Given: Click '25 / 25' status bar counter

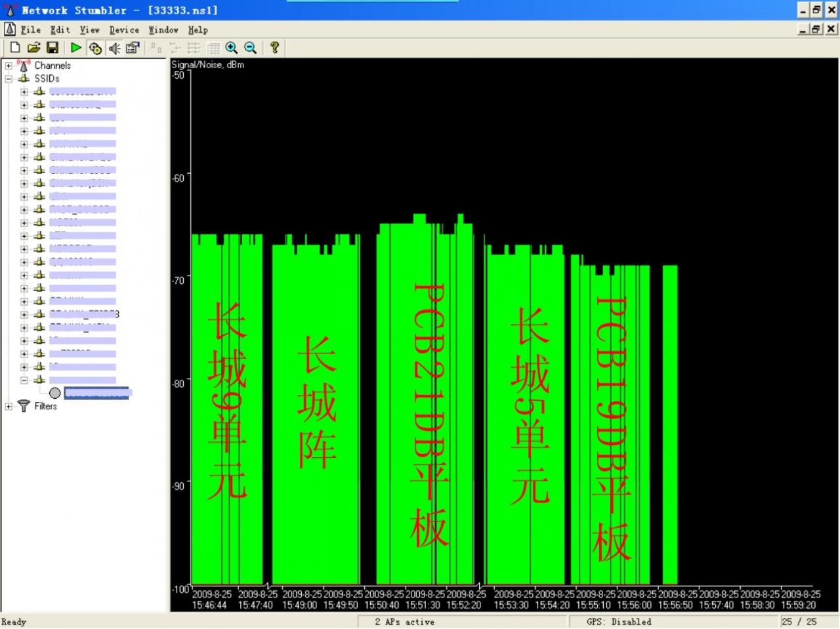Looking at the screenshot, I should click(799, 622).
